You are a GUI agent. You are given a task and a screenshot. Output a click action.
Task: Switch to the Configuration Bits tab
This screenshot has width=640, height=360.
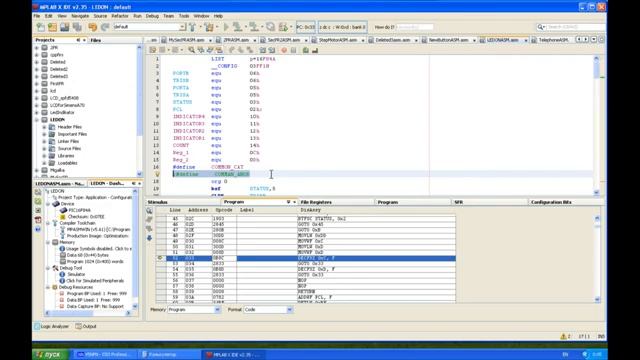click(x=551, y=202)
